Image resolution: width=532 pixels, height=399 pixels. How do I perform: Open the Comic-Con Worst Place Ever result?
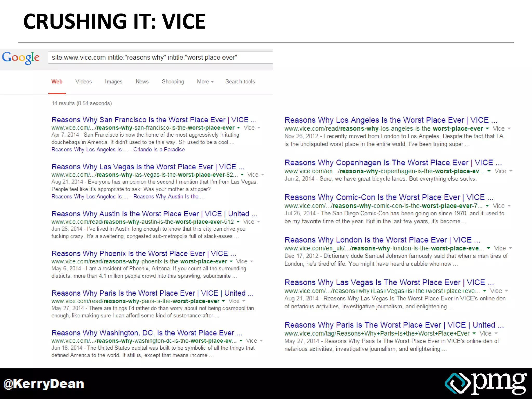(389, 197)
